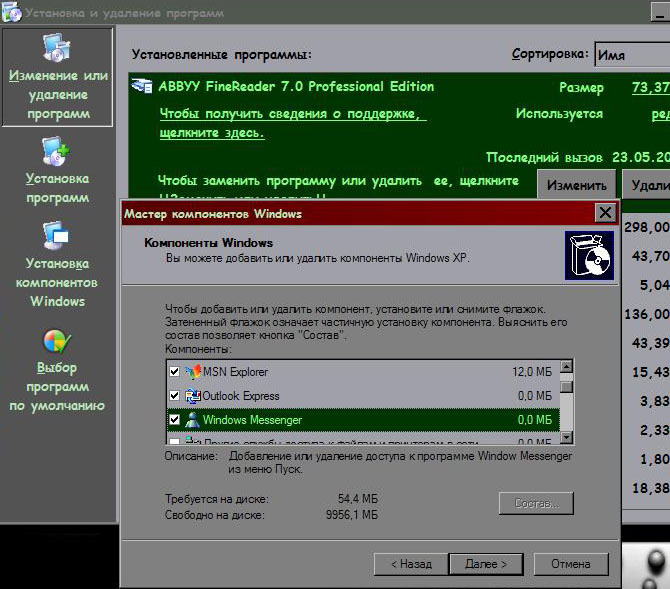
Task: Click the Установленные программы label
Action: click(x=222, y=55)
